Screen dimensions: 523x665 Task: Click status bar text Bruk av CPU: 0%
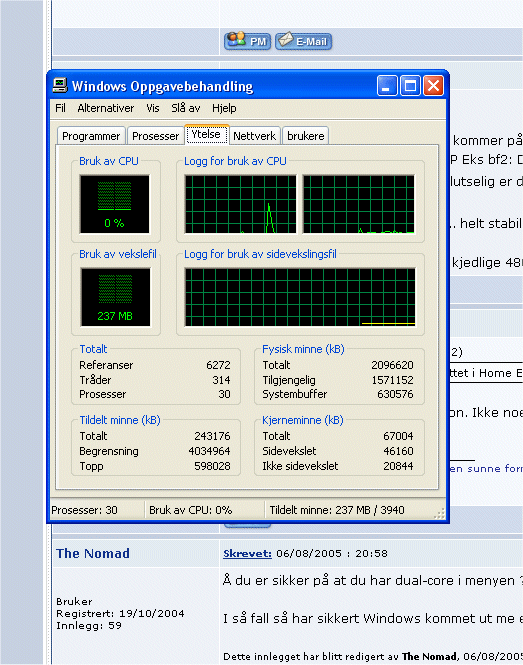coord(190,510)
